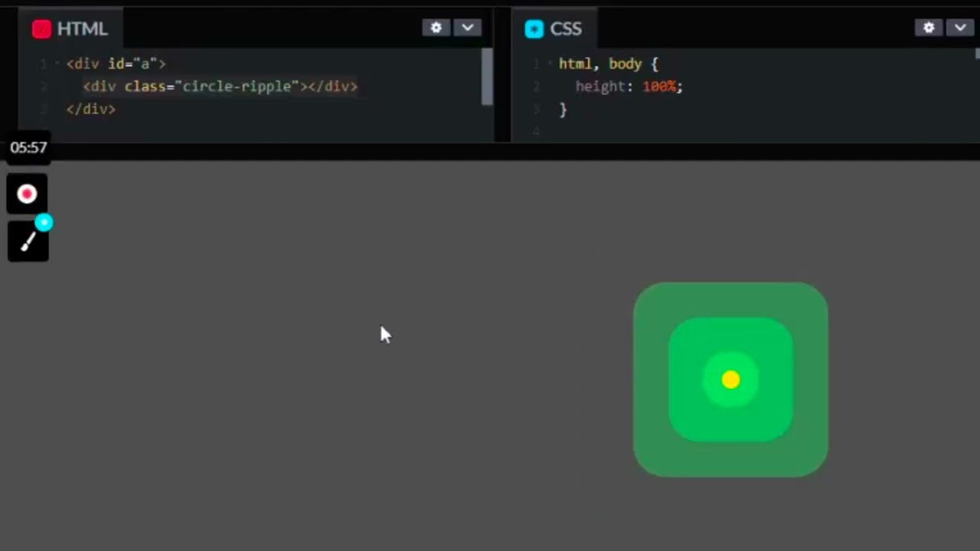The image size is (980, 551).
Task: Click the yellow center dot of ripple
Action: coord(730,380)
